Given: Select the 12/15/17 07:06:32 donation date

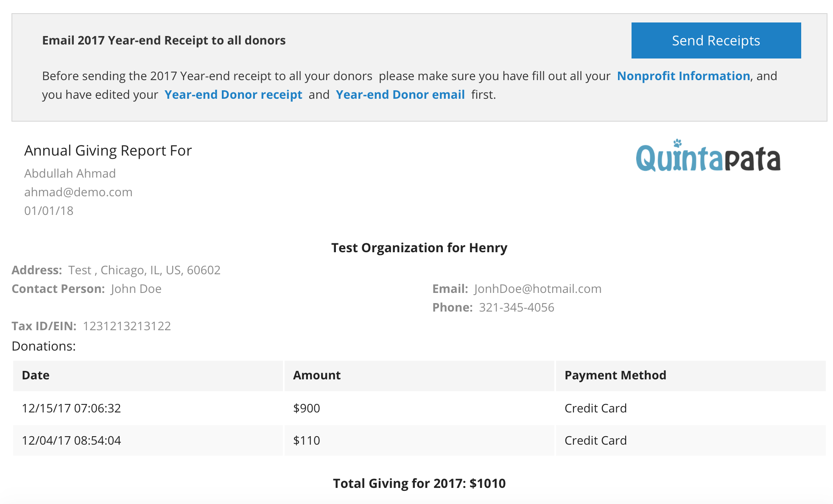Looking at the screenshot, I should (71, 408).
